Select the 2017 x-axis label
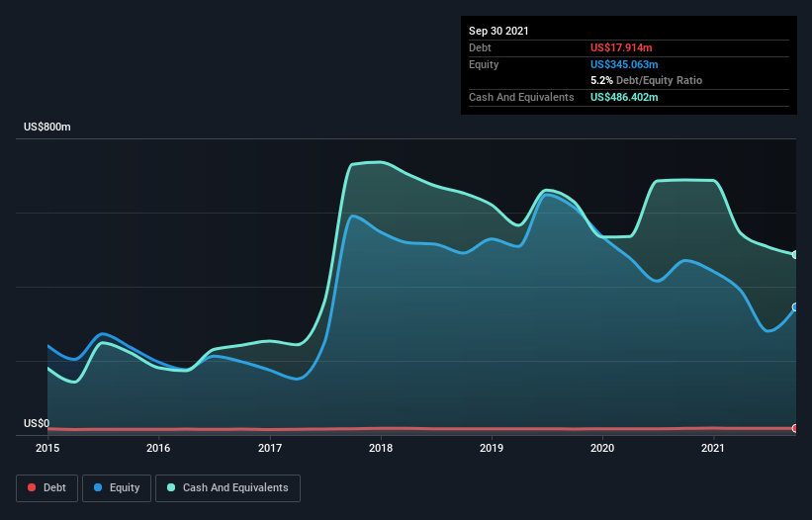The height and width of the screenshot is (520, 812). click(270, 448)
